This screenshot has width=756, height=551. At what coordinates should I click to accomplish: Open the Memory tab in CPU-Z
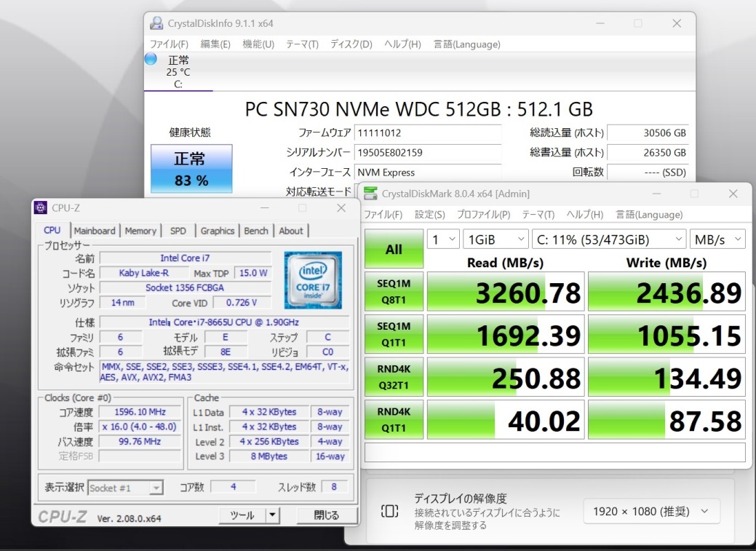coord(140,231)
